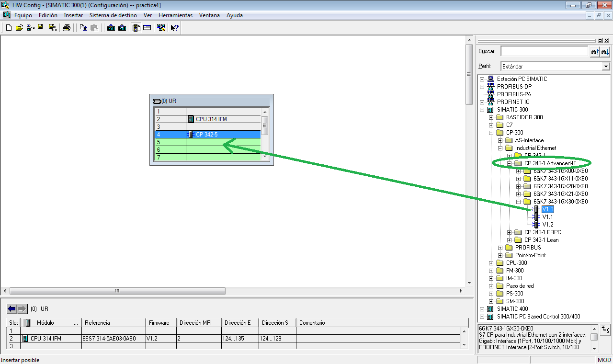Collapse the Industrial Ethernet folder
613x364 pixels.
pos(500,148)
